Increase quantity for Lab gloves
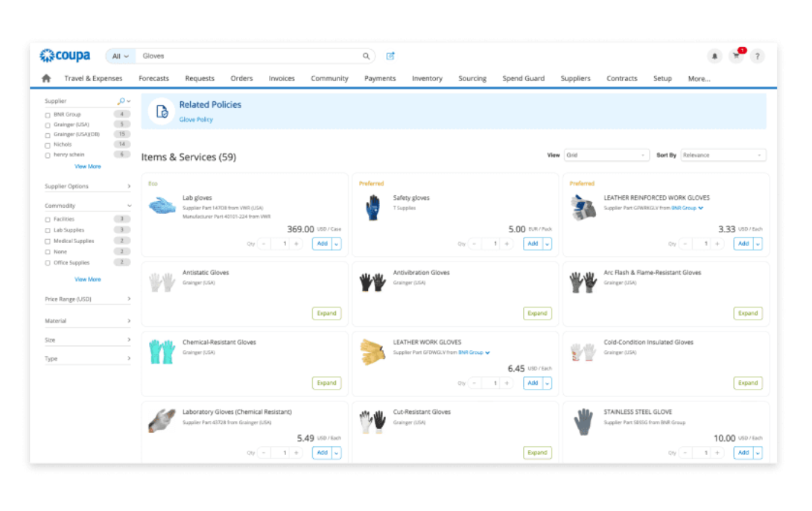 (x=296, y=244)
